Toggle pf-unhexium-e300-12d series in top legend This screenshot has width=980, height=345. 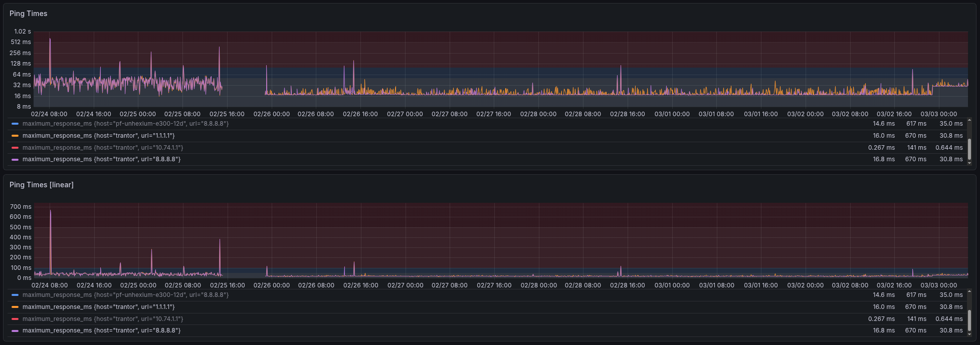[125, 124]
